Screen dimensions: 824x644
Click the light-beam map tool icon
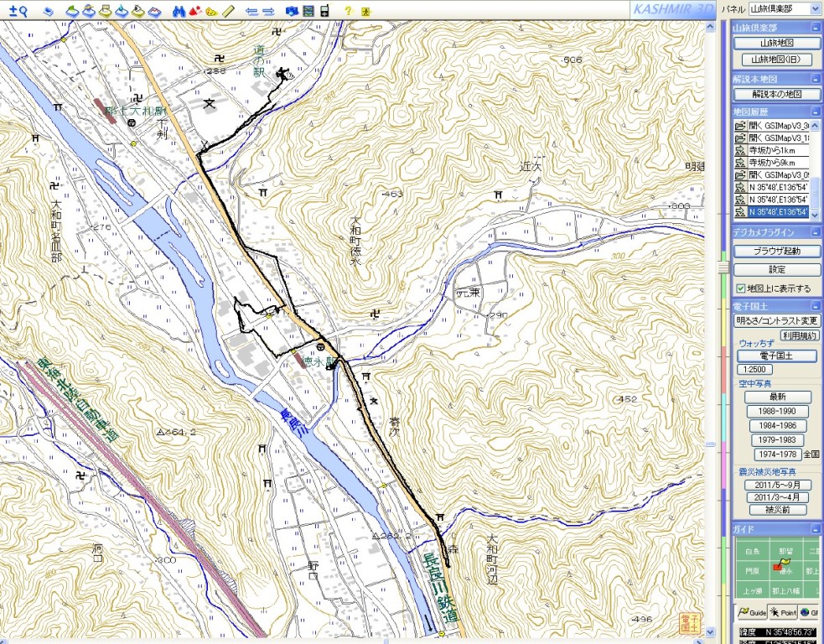(x=137, y=11)
